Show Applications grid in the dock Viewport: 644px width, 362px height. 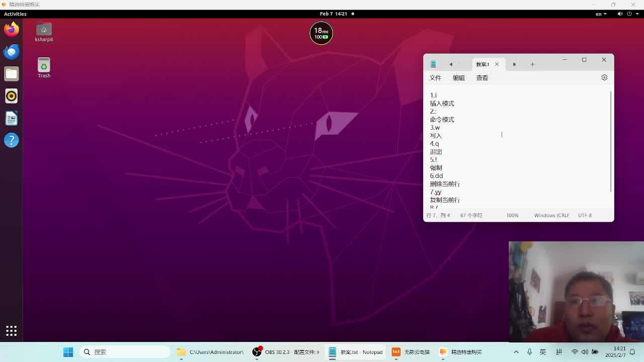11,330
